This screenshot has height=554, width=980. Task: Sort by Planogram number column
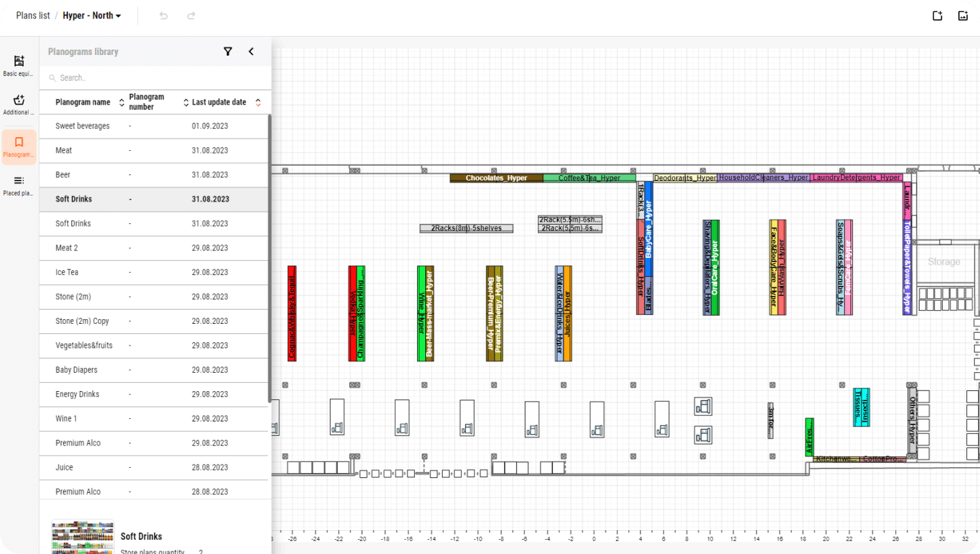(x=186, y=103)
